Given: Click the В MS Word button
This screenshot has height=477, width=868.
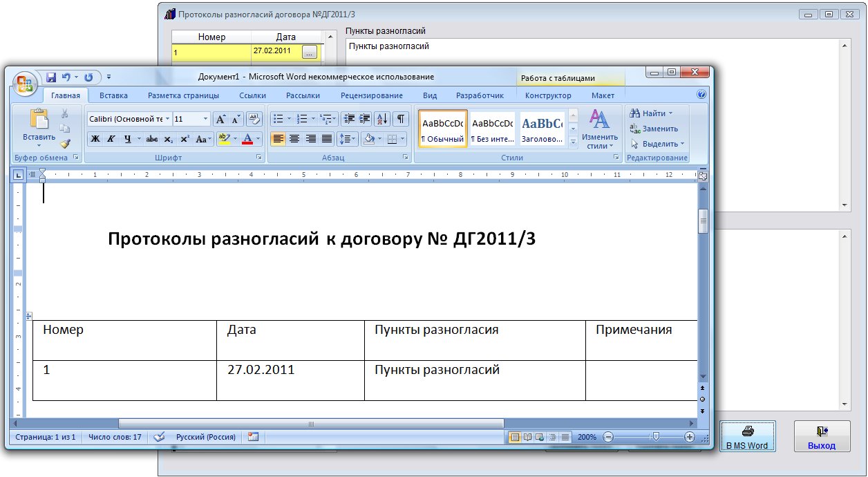Looking at the screenshot, I should (x=748, y=438).
